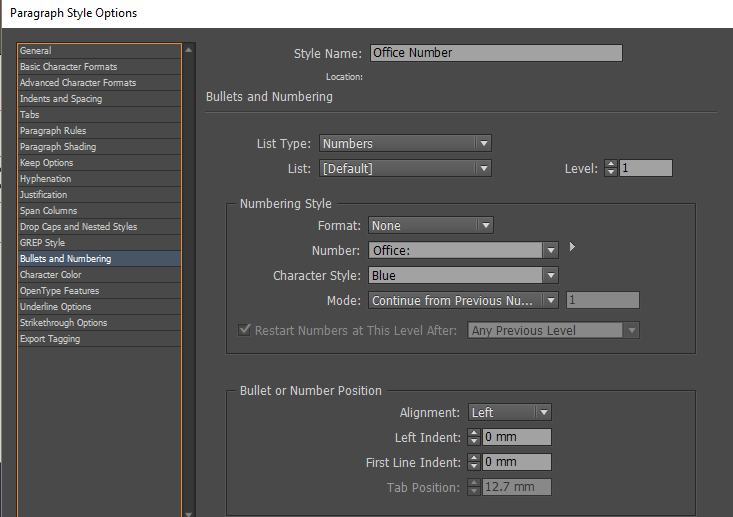The height and width of the screenshot is (517, 733).
Task: Click the Style Name text field
Action: click(x=496, y=53)
